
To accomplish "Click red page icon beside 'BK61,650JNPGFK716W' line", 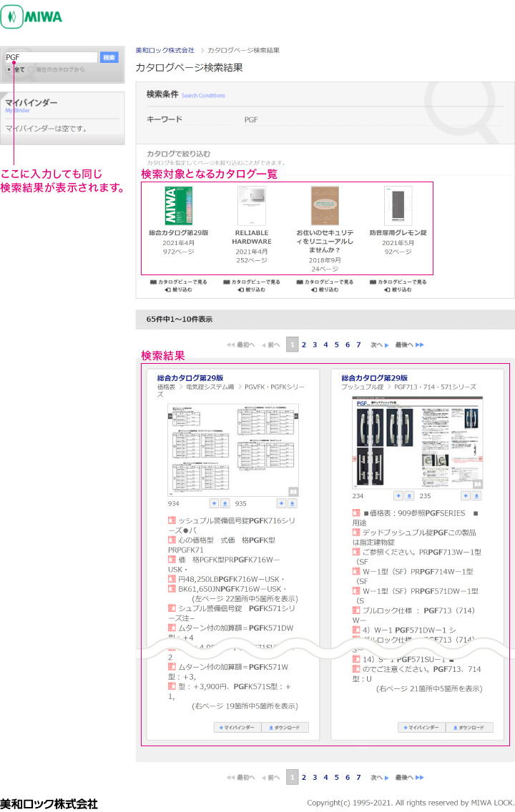I will pyautogui.click(x=172, y=589).
